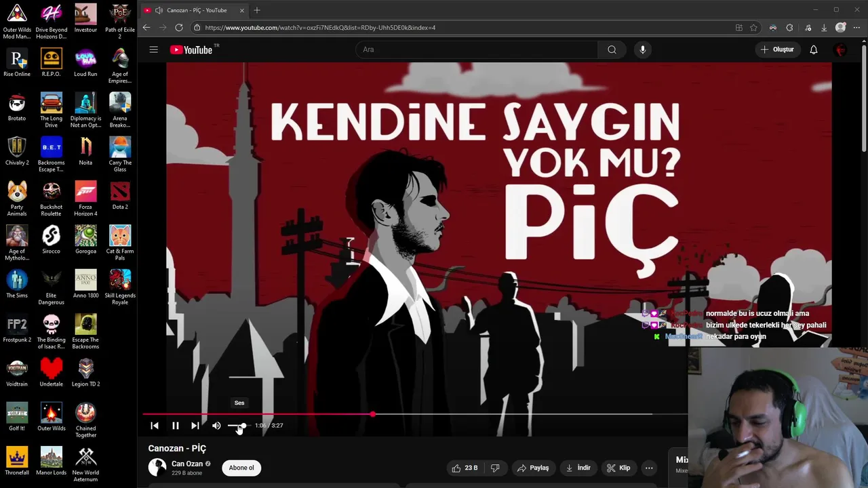Launch Undertale desktop shortcut
Screen dimensions: 868x488
click(x=52, y=373)
